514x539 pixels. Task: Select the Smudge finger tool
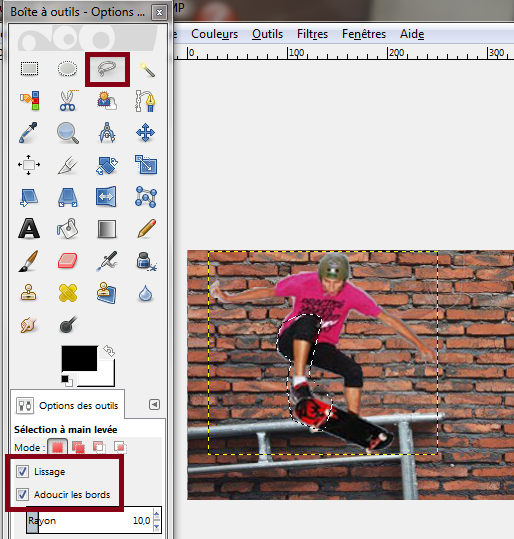(28, 325)
